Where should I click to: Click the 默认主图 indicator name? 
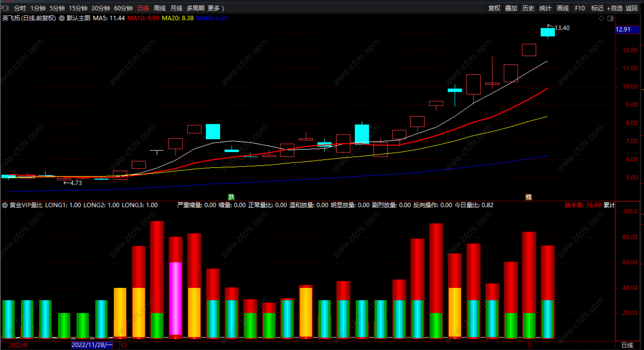(79, 18)
